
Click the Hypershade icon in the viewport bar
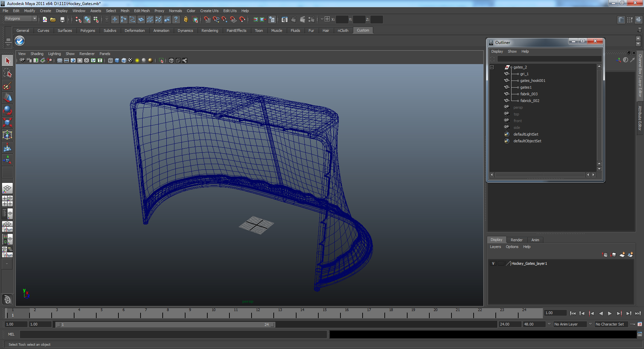click(x=185, y=60)
